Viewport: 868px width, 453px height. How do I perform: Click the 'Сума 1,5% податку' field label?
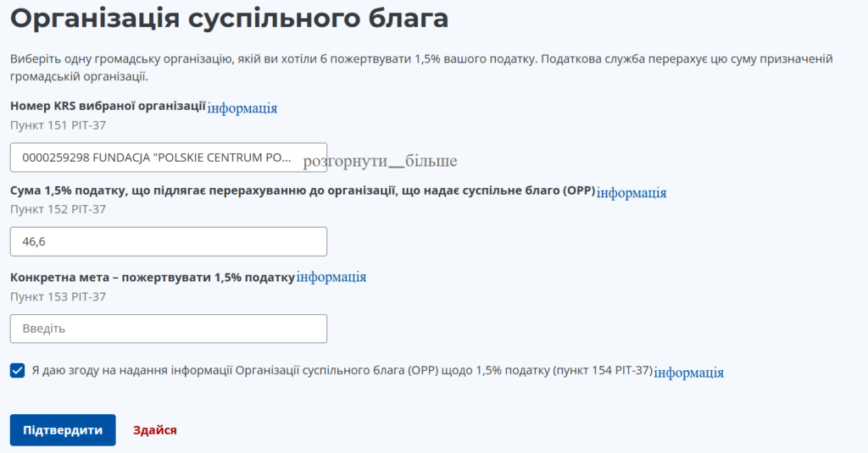tap(302, 191)
